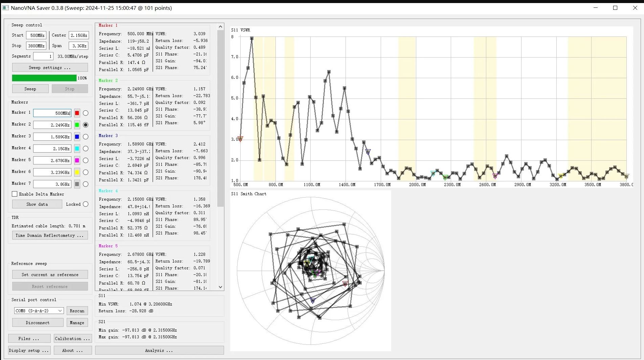This screenshot has height=360, width=644.
Task: Click the Marker 3 frequency field
Action: pos(52,137)
